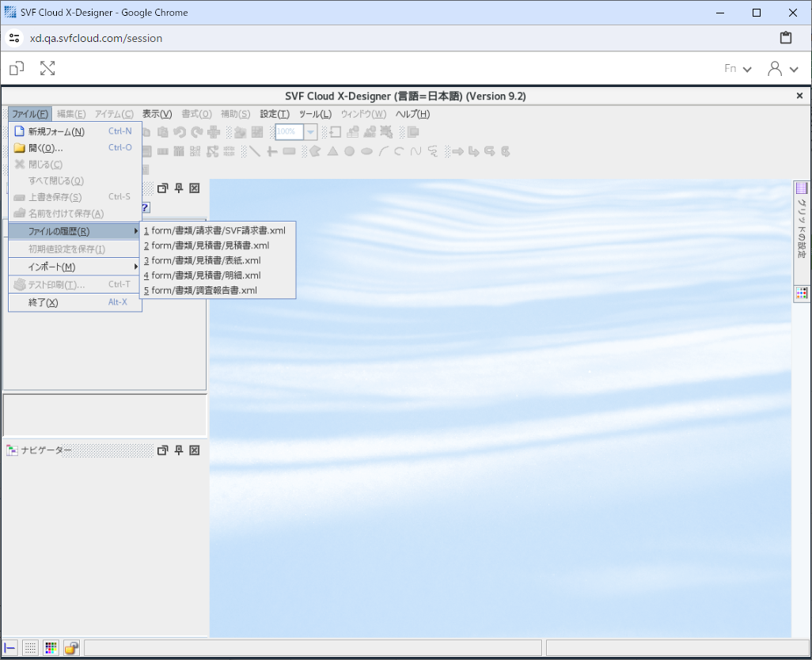Pin the upper left panel
812x660 pixels.
coord(179,188)
